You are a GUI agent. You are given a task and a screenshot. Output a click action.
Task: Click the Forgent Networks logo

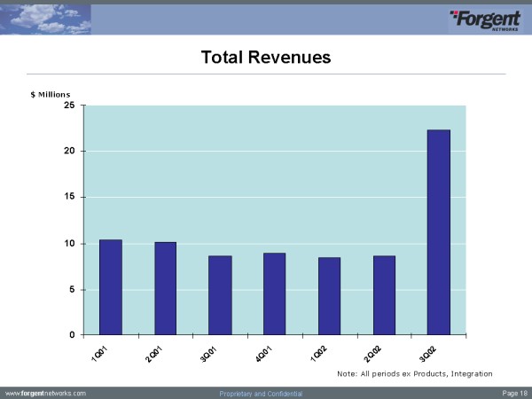pos(487,20)
